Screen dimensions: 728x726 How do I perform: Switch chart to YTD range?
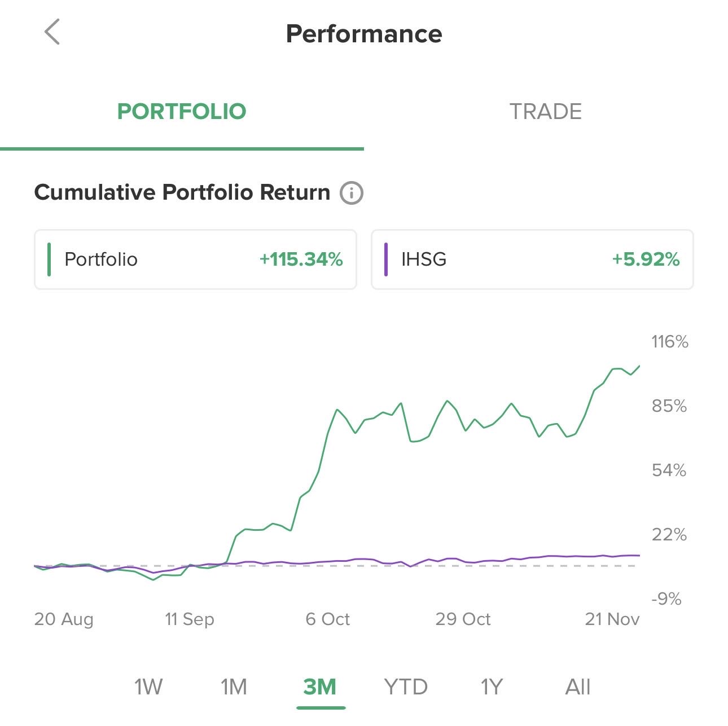point(406,687)
